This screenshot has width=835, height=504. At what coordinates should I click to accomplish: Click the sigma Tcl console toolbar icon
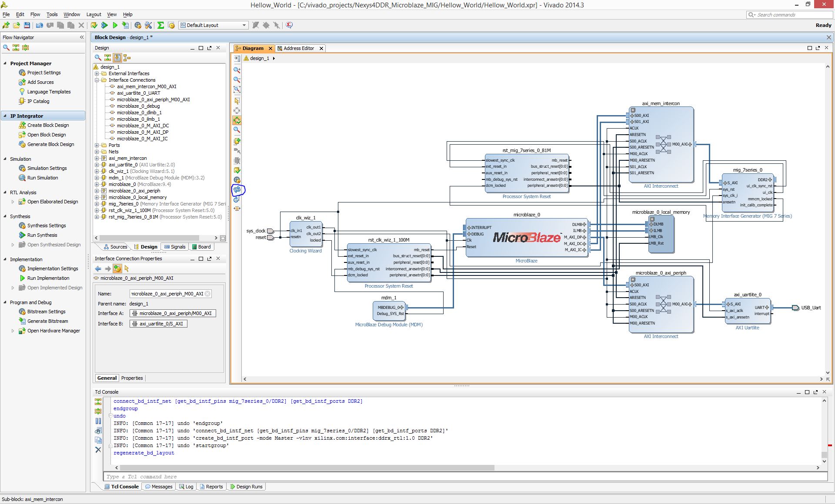click(x=160, y=25)
